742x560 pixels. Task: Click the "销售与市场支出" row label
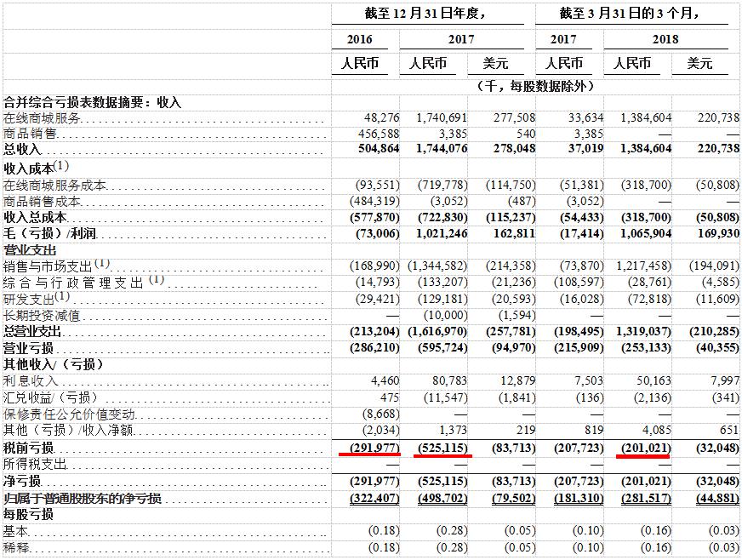48,266
